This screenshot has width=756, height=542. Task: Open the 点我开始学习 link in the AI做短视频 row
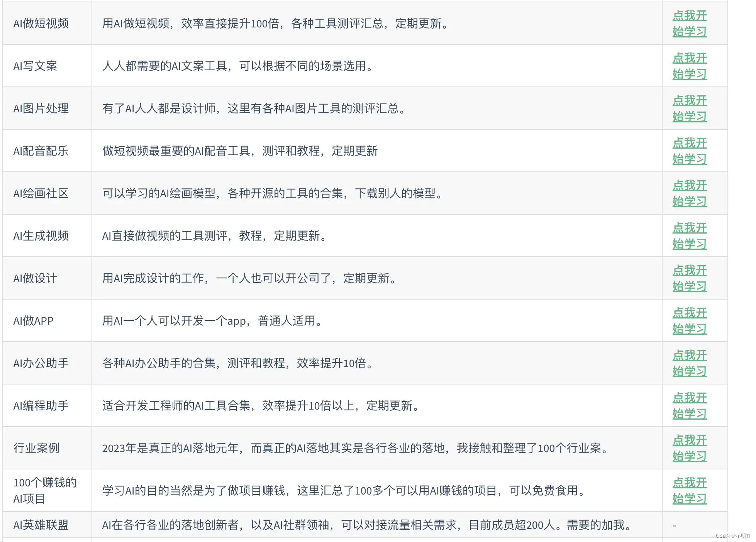[x=690, y=24]
